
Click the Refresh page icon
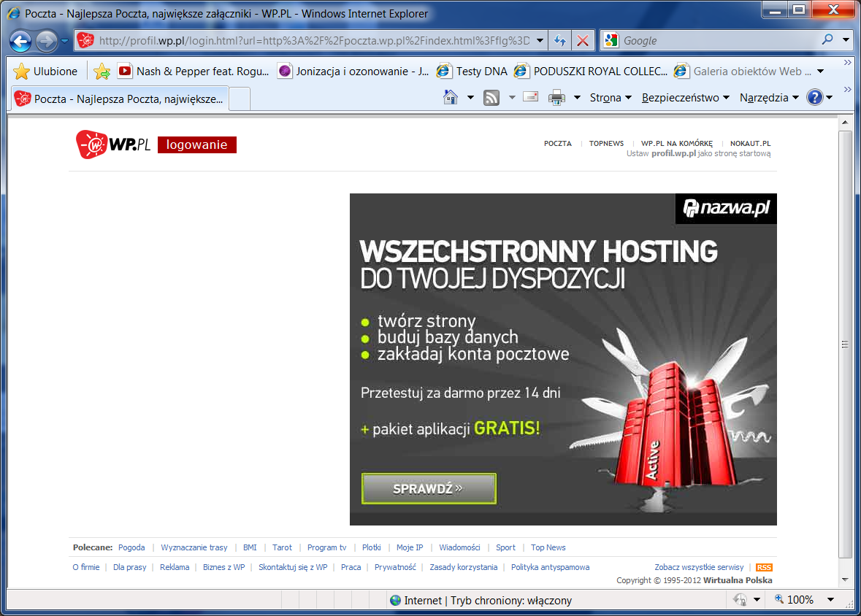(559, 41)
